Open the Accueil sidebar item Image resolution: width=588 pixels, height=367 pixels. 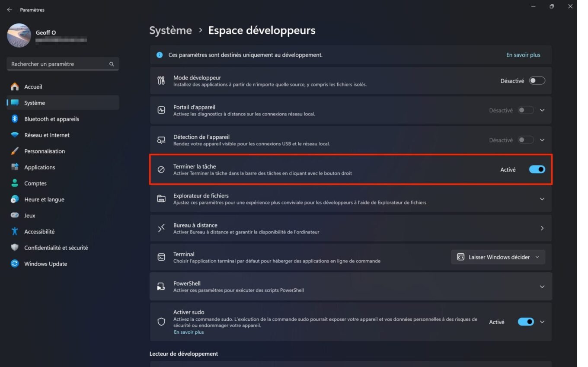point(63,86)
